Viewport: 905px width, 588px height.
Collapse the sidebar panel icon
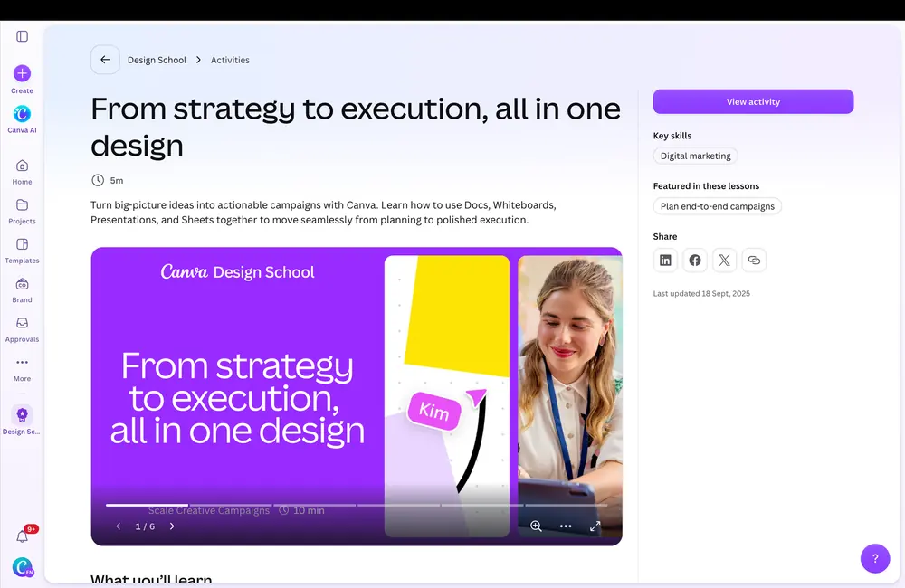[22, 36]
